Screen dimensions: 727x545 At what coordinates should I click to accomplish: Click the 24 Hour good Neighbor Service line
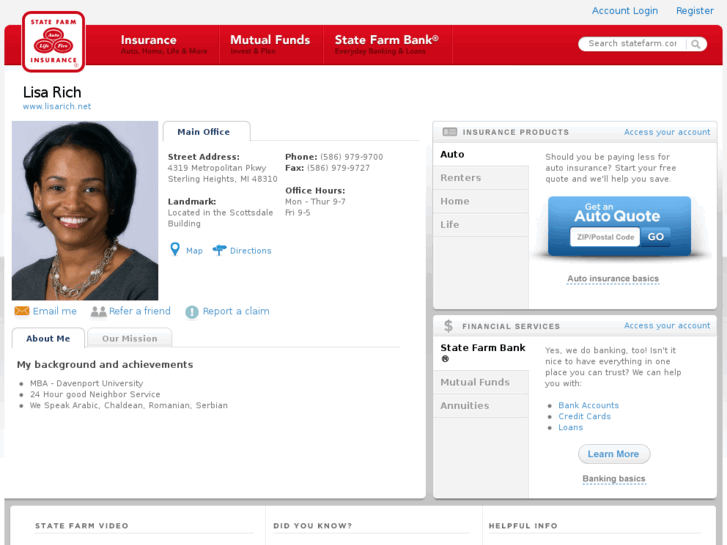(x=95, y=394)
